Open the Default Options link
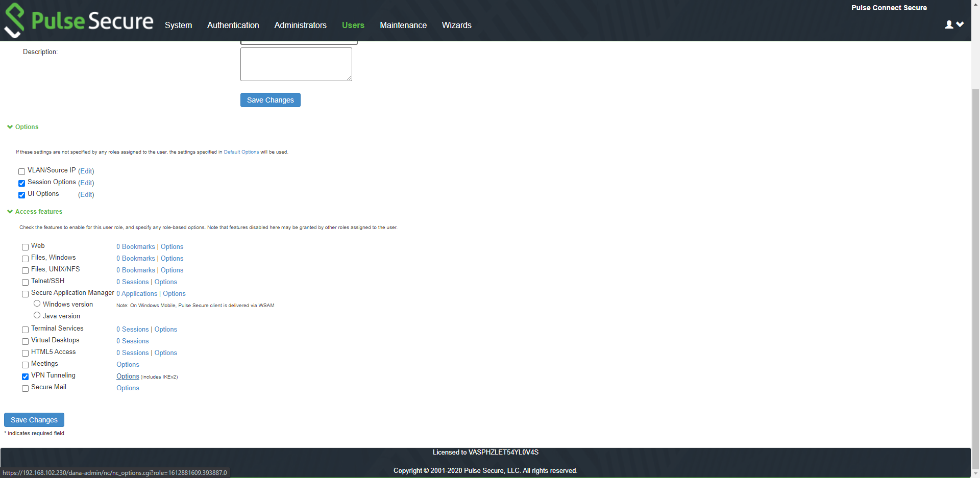The height and width of the screenshot is (478, 980). coord(241,152)
